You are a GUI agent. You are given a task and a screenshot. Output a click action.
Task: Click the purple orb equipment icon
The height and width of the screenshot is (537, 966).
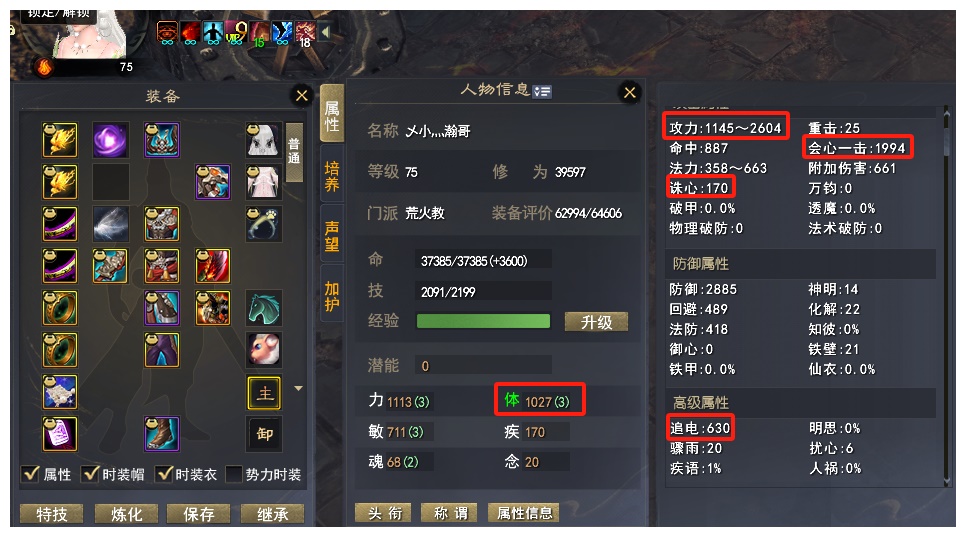110,140
